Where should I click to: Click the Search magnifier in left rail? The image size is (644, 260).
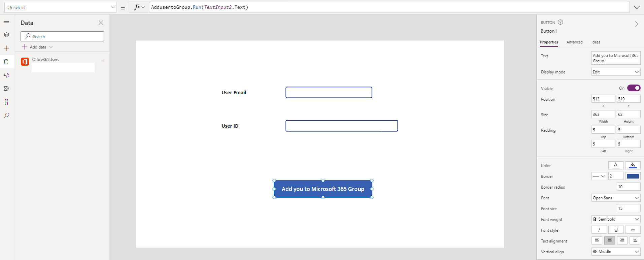[6, 116]
